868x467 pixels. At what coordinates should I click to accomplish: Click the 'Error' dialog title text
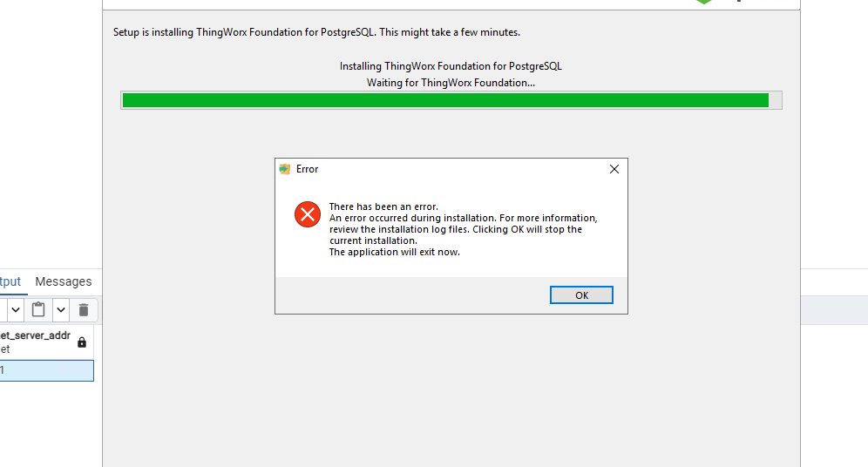(x=308, y=169)
